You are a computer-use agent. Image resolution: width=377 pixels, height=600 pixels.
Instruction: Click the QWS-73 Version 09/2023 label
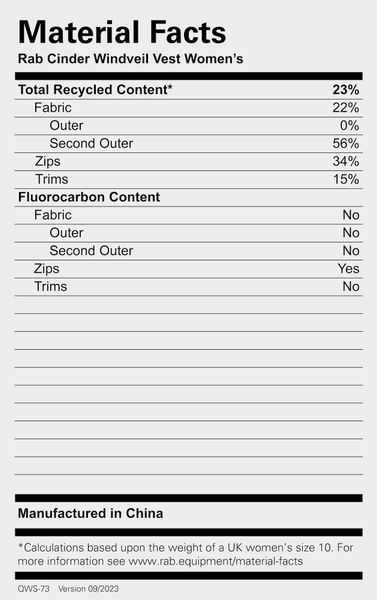pyautogui.click(x=68, y=589)
